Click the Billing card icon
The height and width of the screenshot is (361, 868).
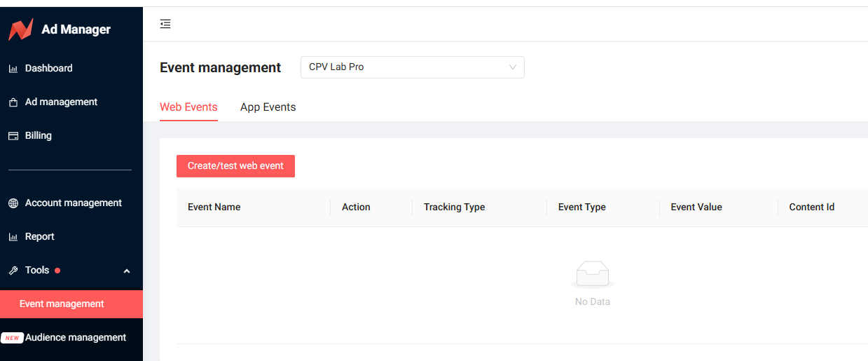coord(13,136)
